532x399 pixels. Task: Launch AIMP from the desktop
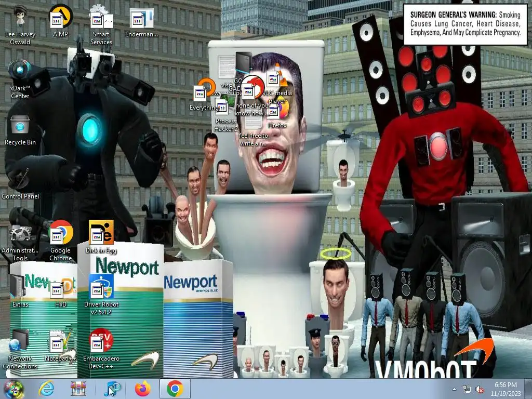(60, 21)
